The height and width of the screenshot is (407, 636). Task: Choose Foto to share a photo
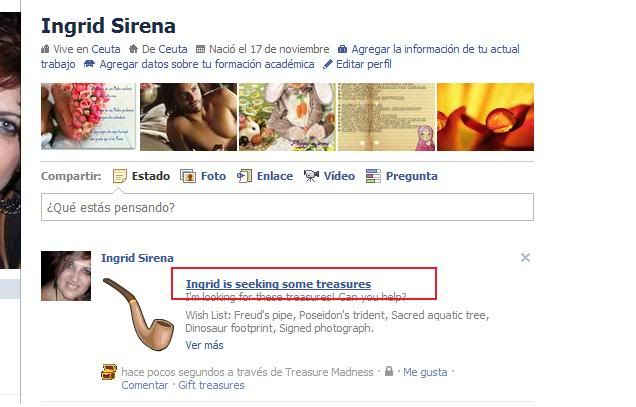tap(213, 176)
